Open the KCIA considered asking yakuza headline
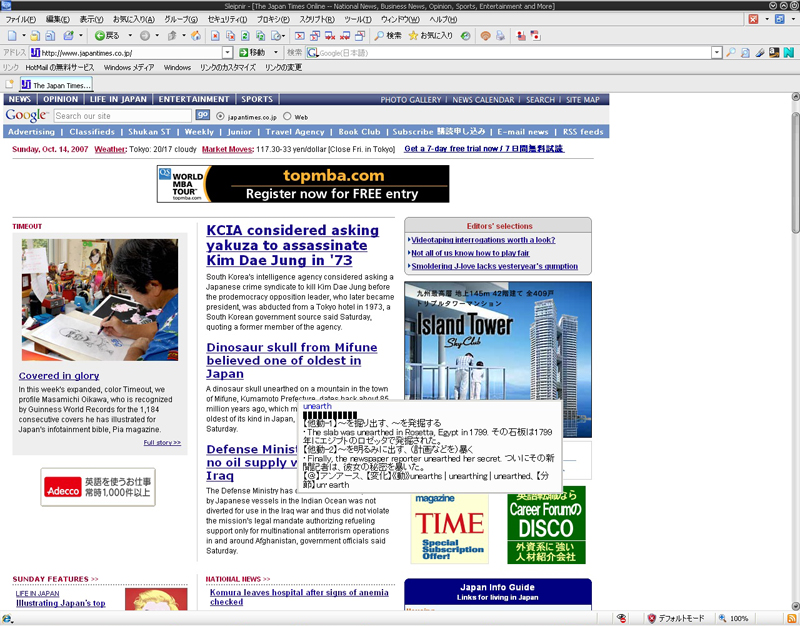 (x=292, y=245)
